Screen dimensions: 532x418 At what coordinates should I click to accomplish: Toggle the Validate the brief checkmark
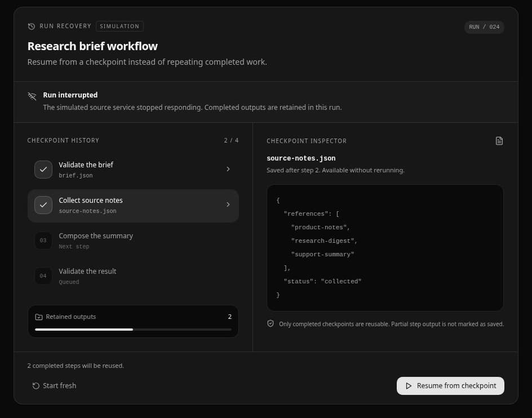pos(43,170)
